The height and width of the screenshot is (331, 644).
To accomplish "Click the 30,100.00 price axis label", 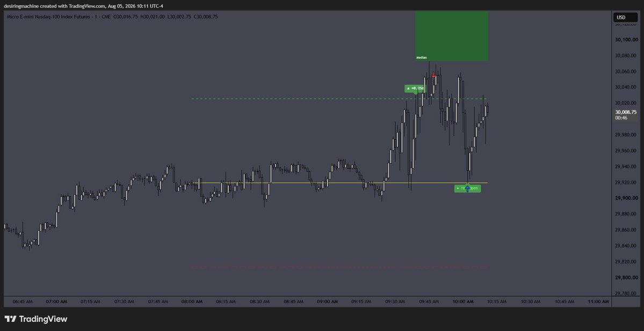I will point(626,40).
